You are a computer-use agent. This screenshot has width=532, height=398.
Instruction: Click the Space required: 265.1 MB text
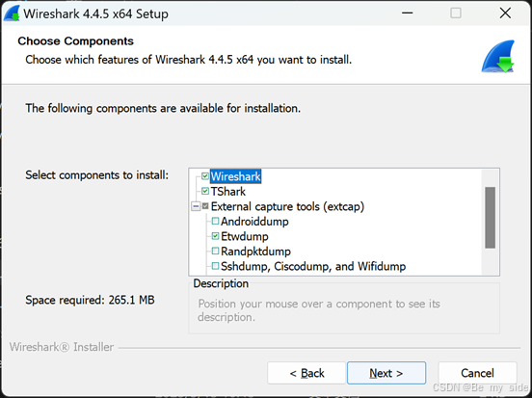90,300
